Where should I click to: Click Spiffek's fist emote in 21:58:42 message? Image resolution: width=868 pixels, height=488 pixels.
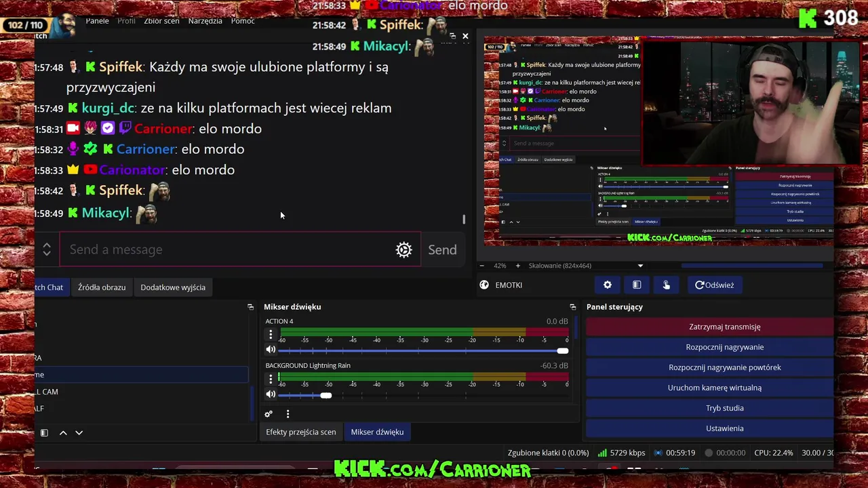(x=159, y=191)
